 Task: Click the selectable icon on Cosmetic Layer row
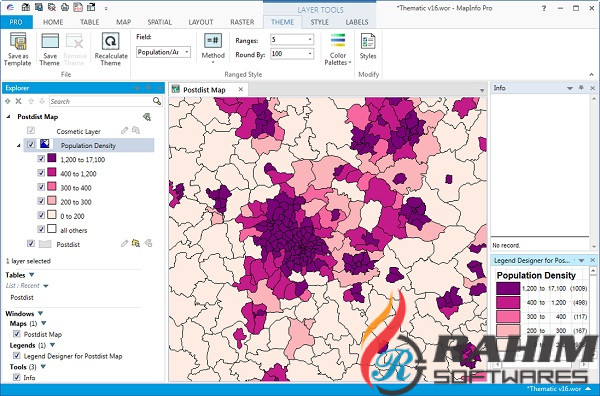[136, 131]
